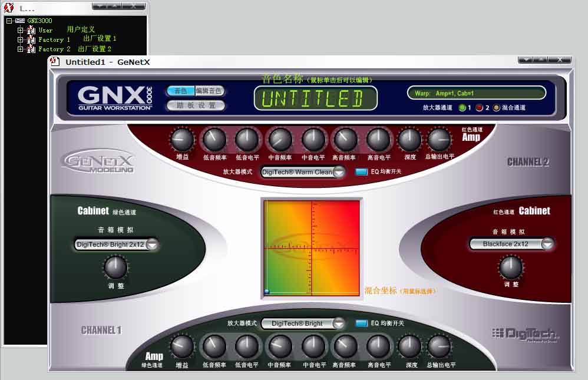Select the GNX3000 tree label
This screenshot has width=588, height=380.
39,21
